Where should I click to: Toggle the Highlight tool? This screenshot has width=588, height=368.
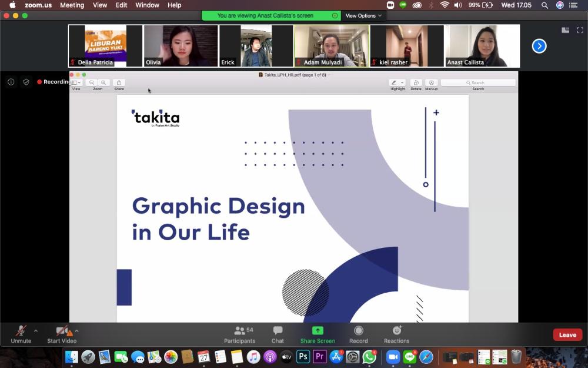(x=395, y=82)
